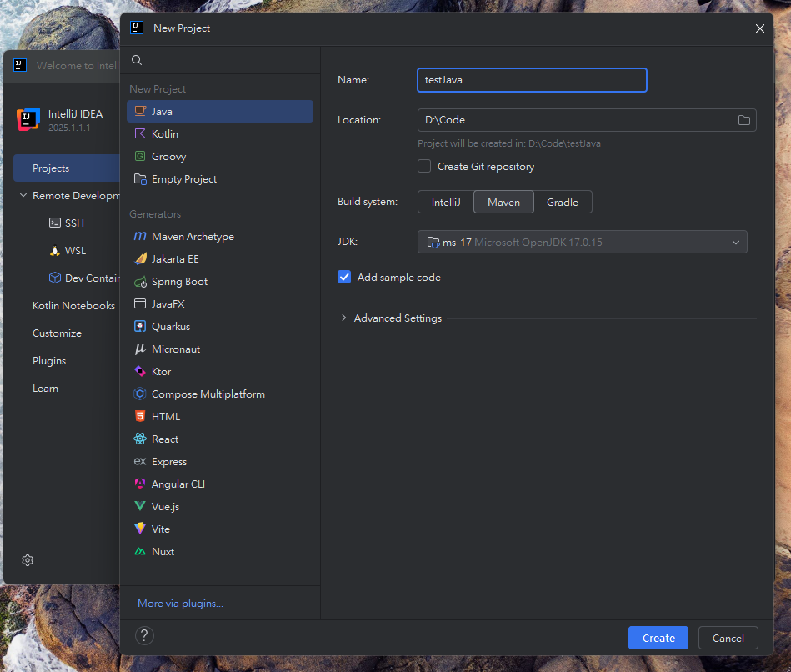The height and width of the screenshot is (672, 791).
Task: Click the Create button
Action: coord(658,638)
